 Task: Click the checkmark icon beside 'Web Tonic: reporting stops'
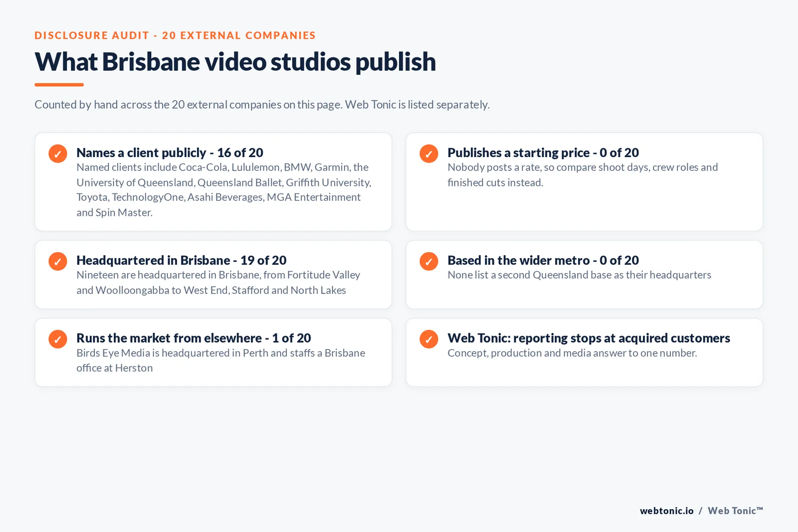(x=429, y=339)
